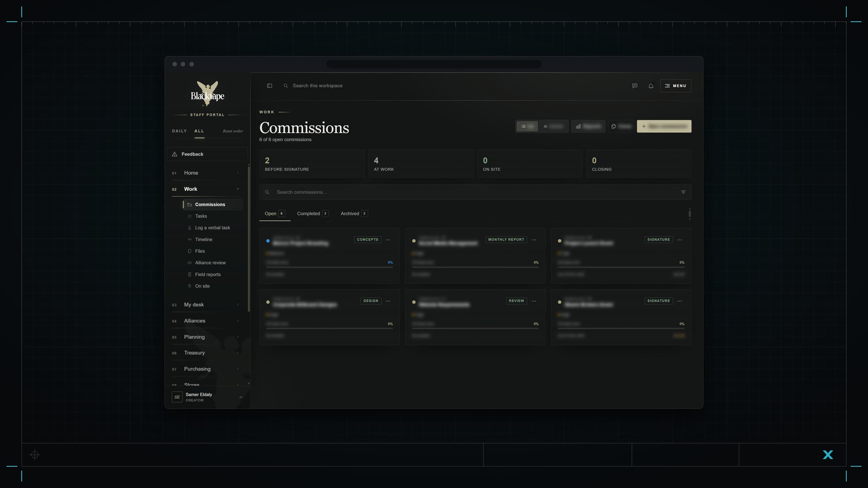Click the Reset order link
The height and width of the screenshot is (488, 868).
pos(233,131)
